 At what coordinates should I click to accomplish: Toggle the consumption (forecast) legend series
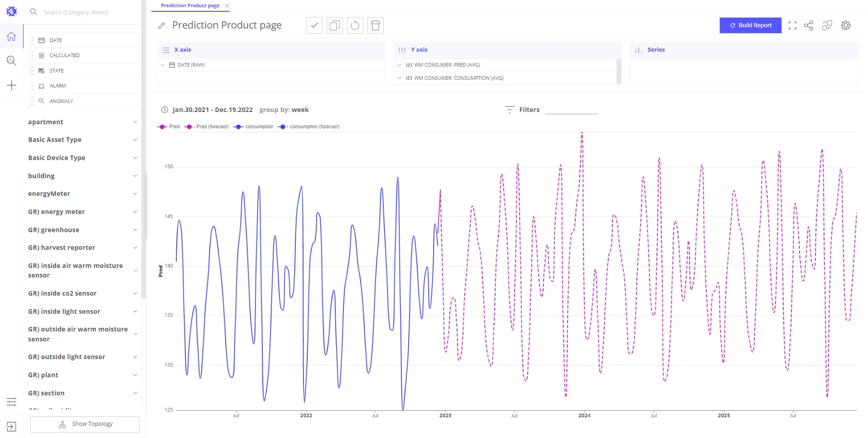pyautogui.click(x=309, y=127)
